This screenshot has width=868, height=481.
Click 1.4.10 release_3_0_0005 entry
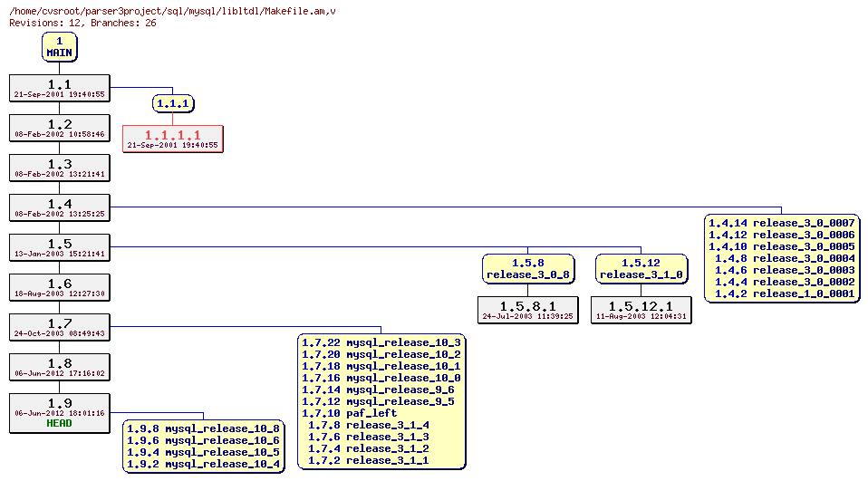click(782, 246)
